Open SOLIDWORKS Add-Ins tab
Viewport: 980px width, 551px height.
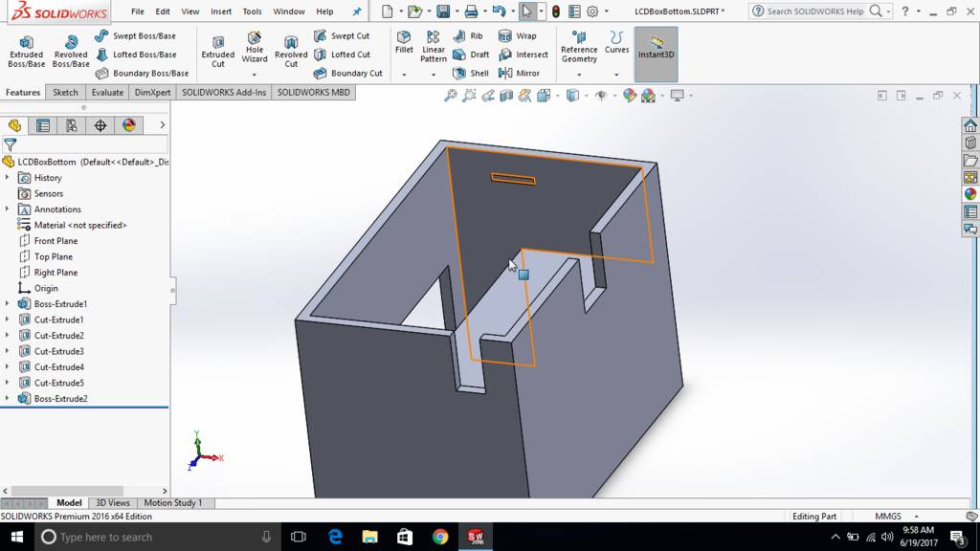(224, 93)
